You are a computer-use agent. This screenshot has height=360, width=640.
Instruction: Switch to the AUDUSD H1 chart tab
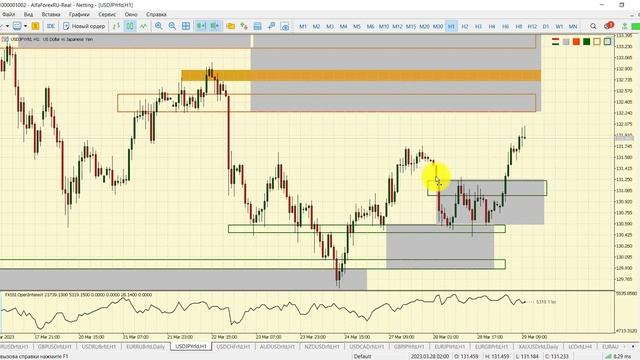(277, 347)
